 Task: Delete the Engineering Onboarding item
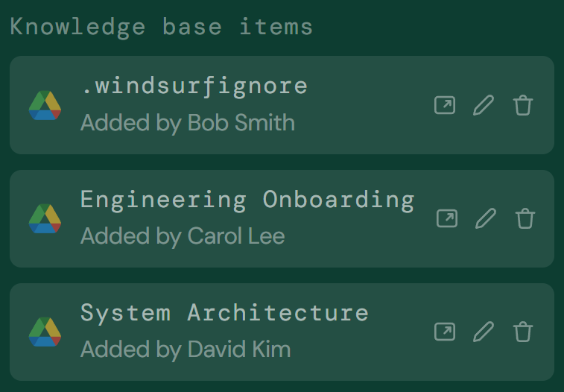[x=525, y=218]
